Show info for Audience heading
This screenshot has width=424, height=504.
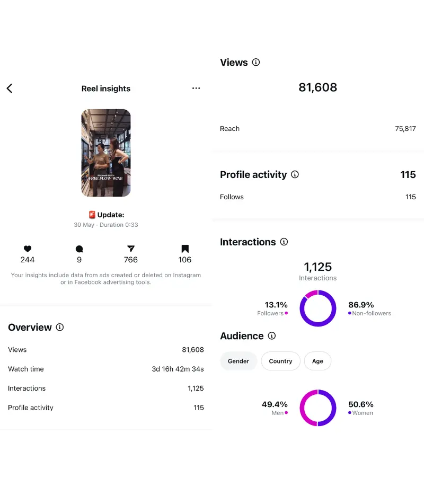coord(272,336)
